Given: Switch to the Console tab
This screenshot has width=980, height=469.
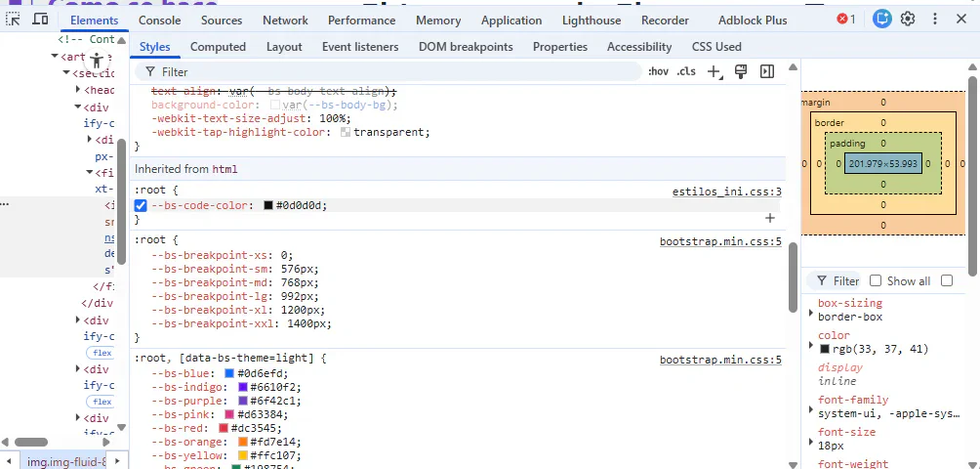Looking at the screenshot, I should 159,20.
